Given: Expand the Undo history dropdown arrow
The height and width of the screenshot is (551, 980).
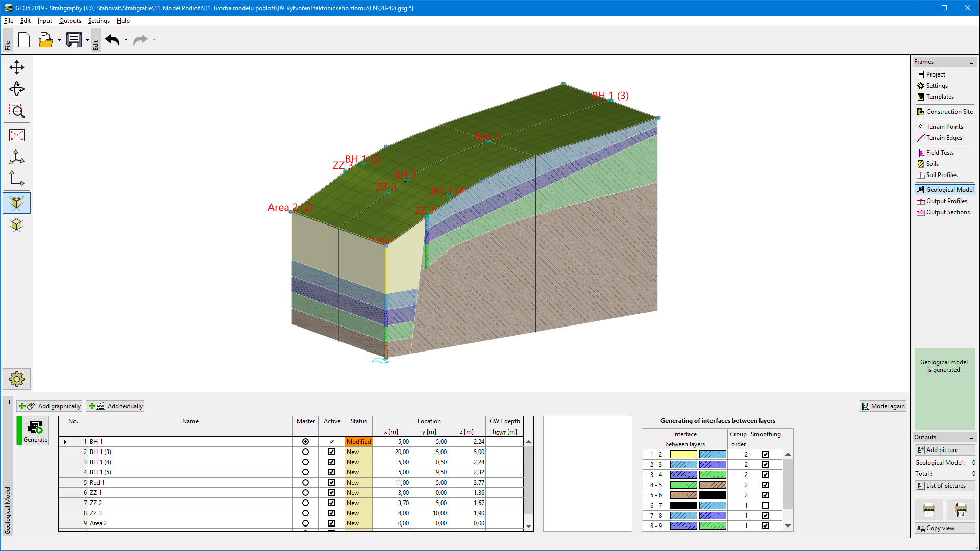Looking at the screenshot, I should [126, 40].
